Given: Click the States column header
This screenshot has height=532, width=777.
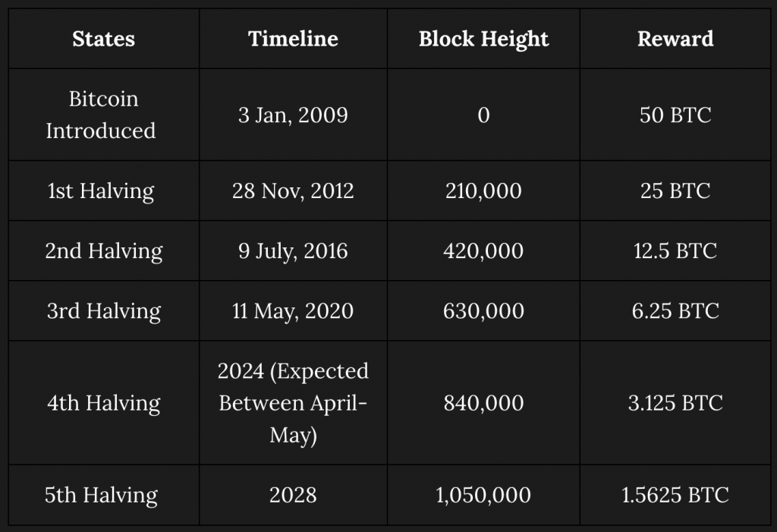Looking at the screenshot, I should [x=103, y=39].
